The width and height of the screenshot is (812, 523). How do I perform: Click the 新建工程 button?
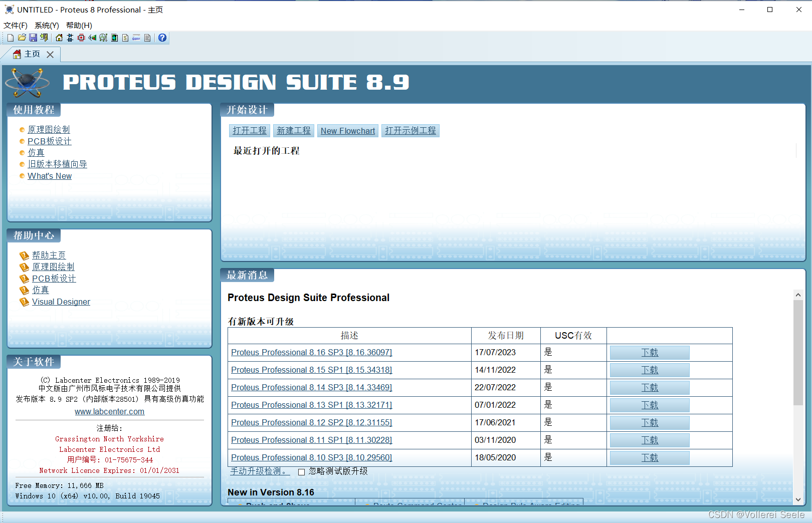pyautogui.click(x=294, y=131)
